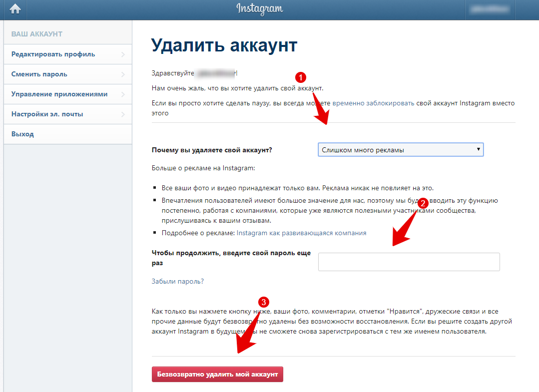539x392 pixels.
Task: Go to home via house icon
Action: point(15,8)
